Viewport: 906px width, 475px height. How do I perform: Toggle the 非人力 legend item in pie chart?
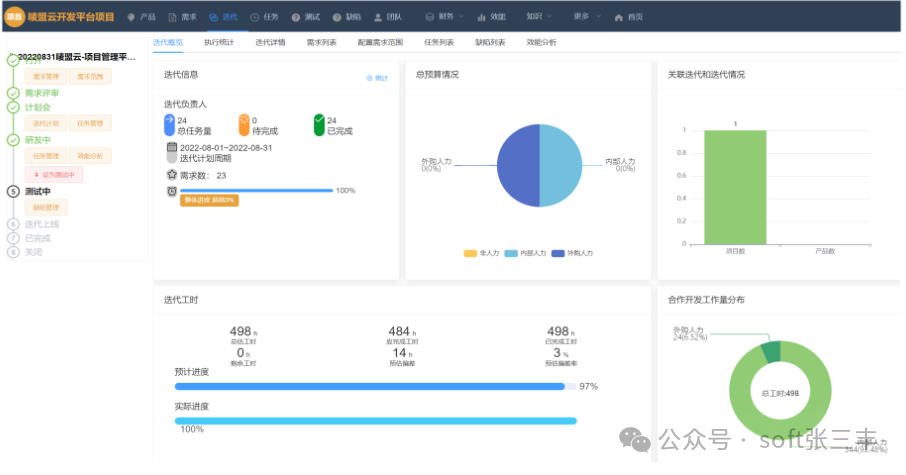pos(482,254)
